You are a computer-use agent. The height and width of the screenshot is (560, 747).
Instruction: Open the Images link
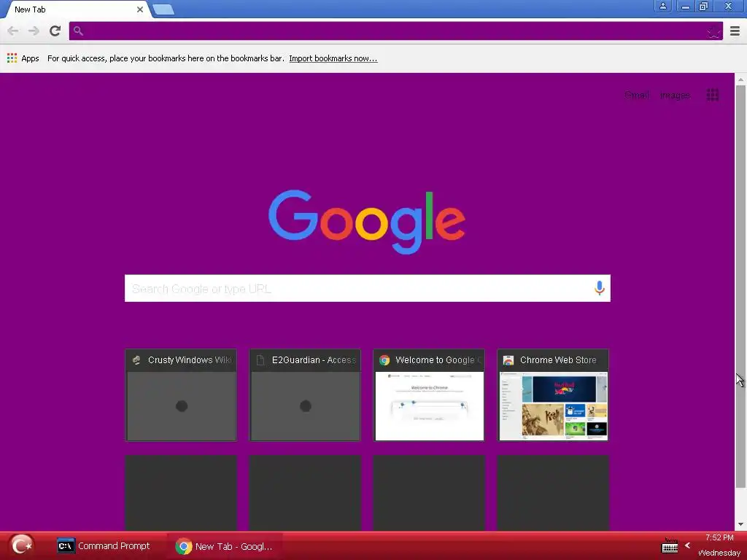click(x=675, y=95)
